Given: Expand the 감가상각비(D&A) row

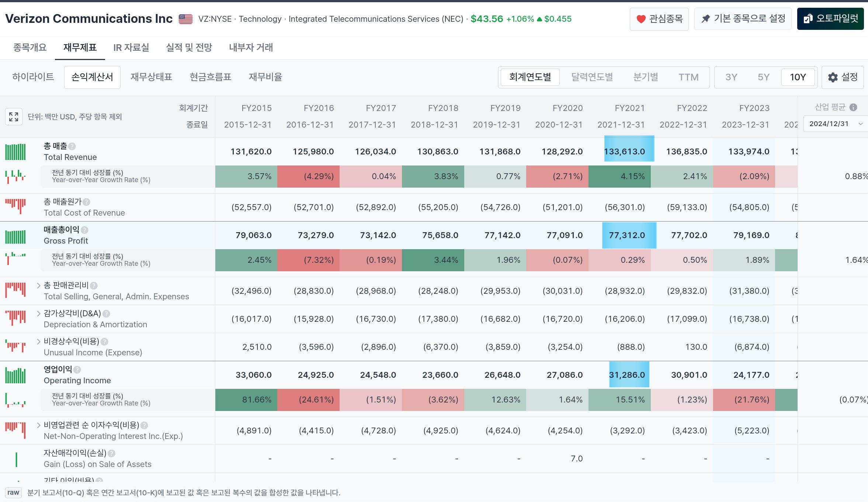Looking at the screenshot, I should [39, 313].
